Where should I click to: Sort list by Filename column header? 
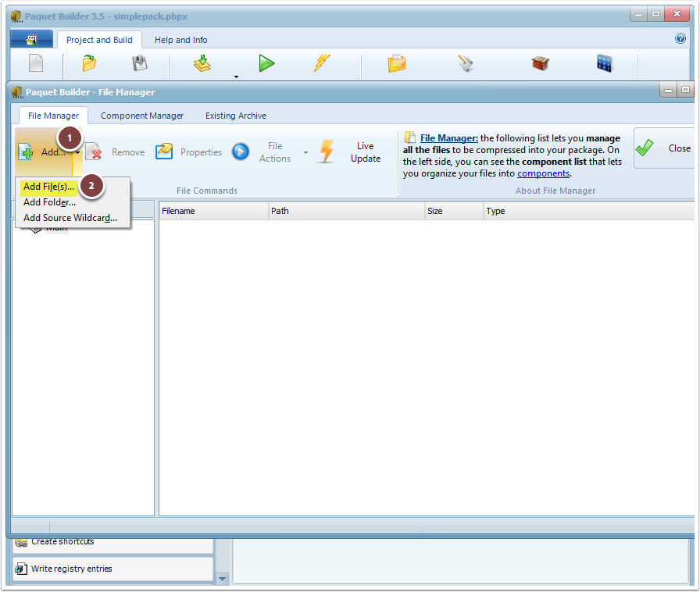214,211
